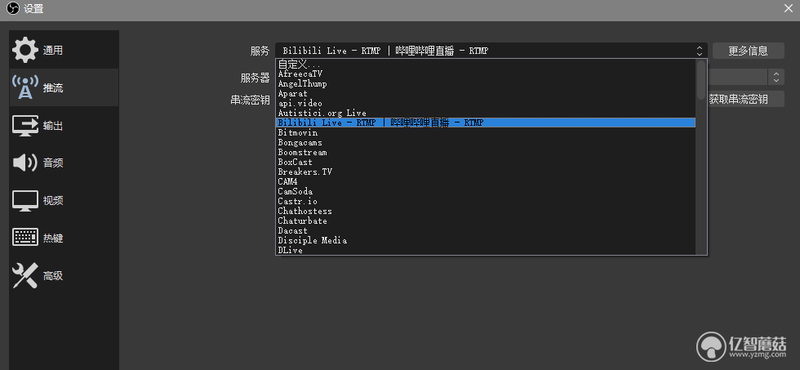This screenshot has width=800, height=370.
Task: Click the service list scrollbar thumb
Action: pyautogui.click(x=701, y=80)
